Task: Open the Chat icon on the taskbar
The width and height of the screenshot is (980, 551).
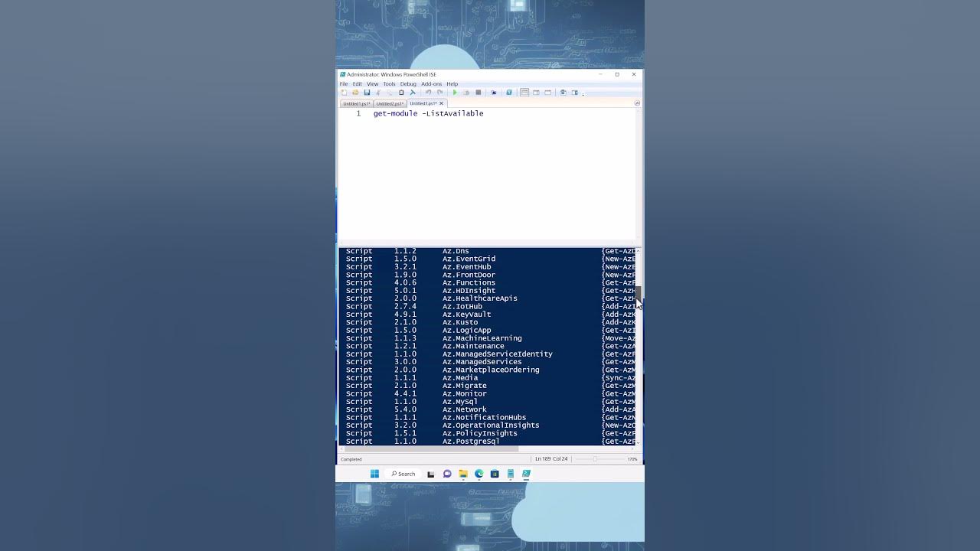Action: point(447,474)
